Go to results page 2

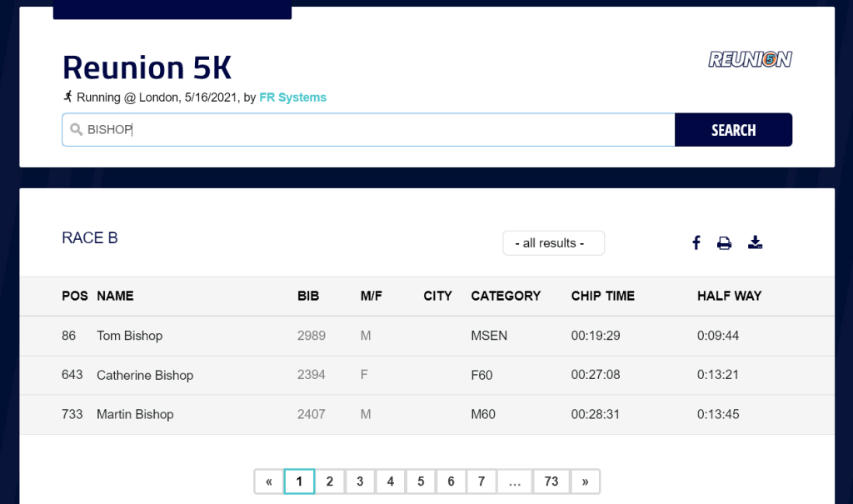(x=330, y=482)
